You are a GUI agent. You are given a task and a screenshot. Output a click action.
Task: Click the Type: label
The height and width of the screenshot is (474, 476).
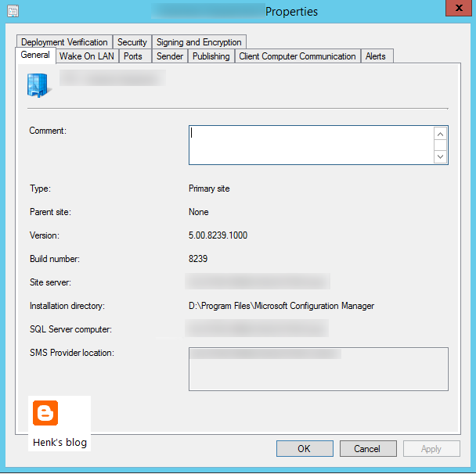pos(40,189)
